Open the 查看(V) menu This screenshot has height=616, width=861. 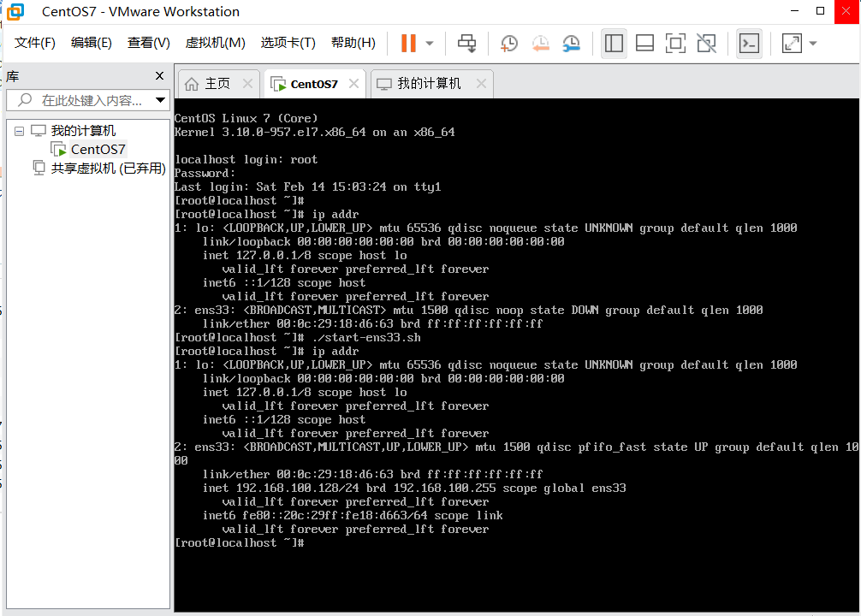[149, 43]
